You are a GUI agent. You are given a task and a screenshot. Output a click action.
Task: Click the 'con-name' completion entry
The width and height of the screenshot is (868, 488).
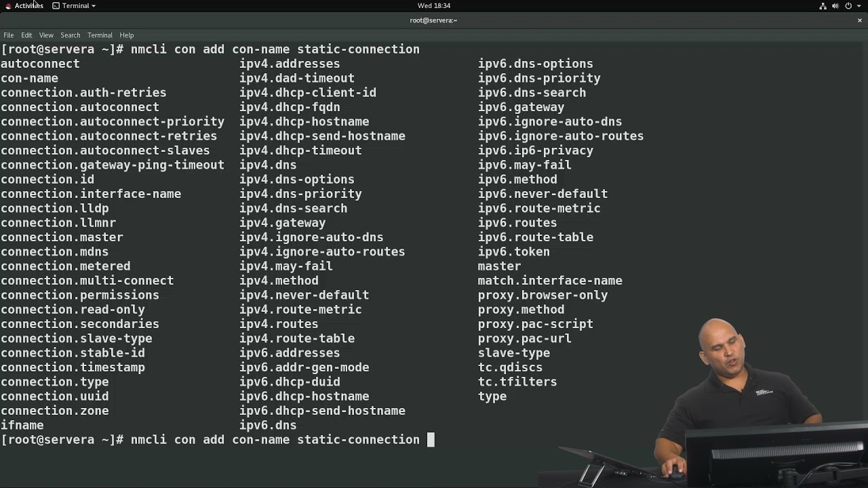29,78
